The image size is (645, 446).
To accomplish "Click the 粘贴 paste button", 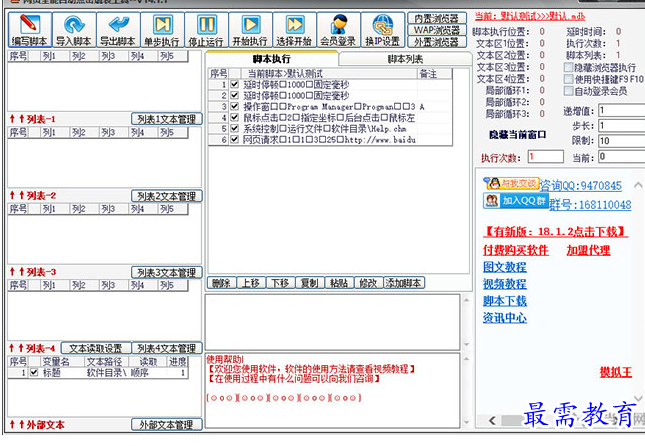I will (339, 283).
